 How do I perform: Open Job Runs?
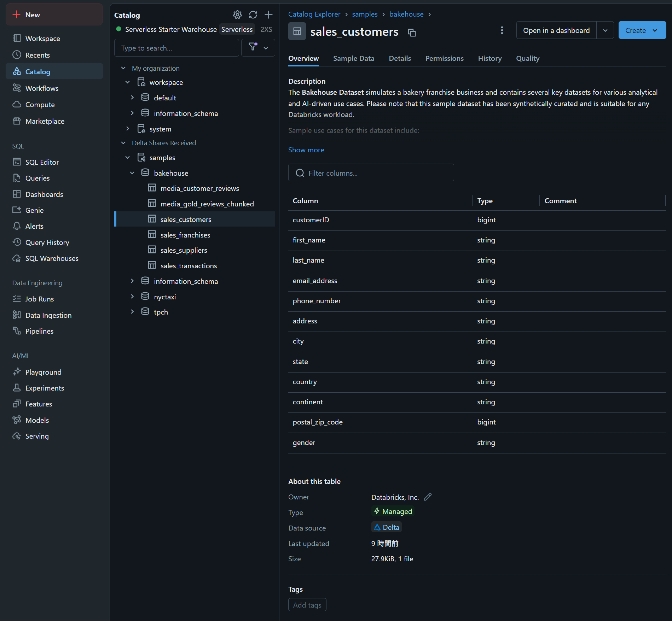[x=54, y=299]
